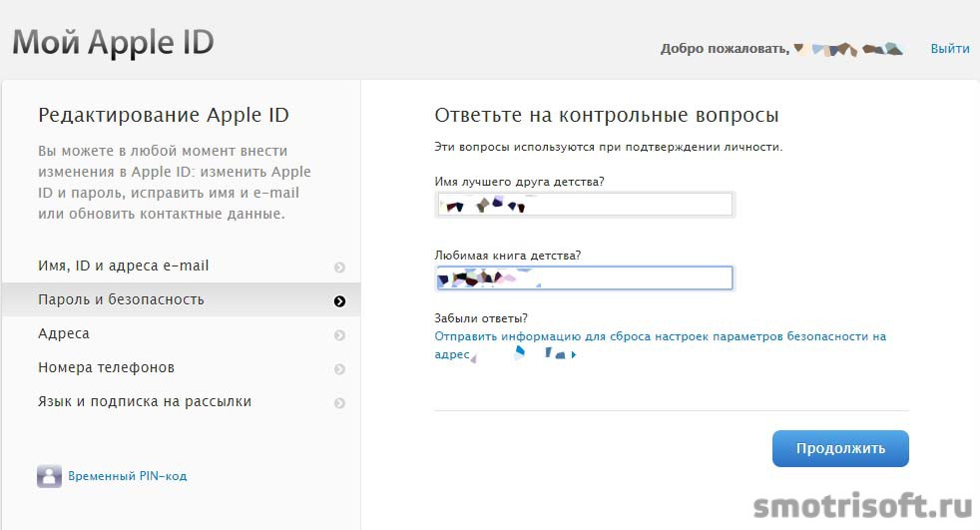Sign out via the Выйти link
Screen dimensions: 980x530
click(949, 48)
